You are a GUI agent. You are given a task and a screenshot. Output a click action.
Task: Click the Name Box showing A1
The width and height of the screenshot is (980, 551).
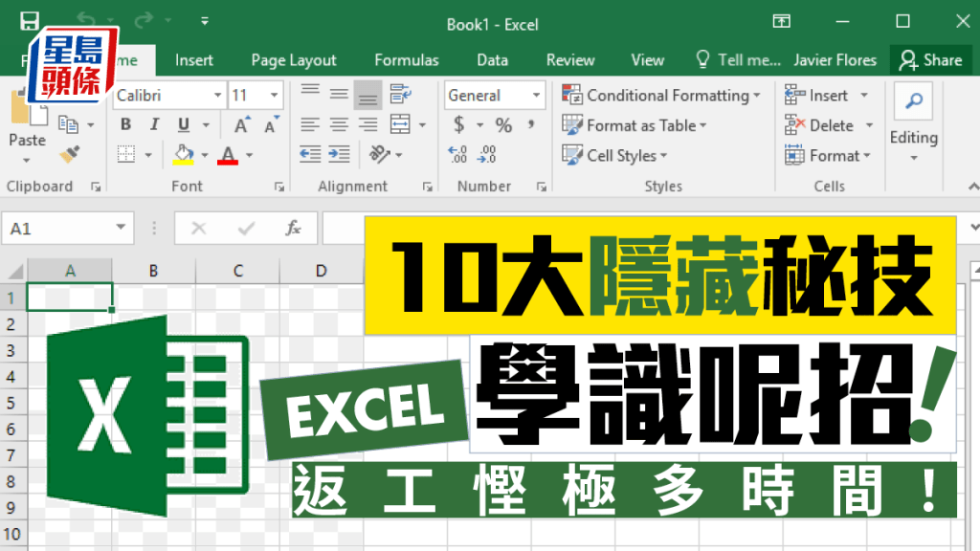tap(68, 228)
